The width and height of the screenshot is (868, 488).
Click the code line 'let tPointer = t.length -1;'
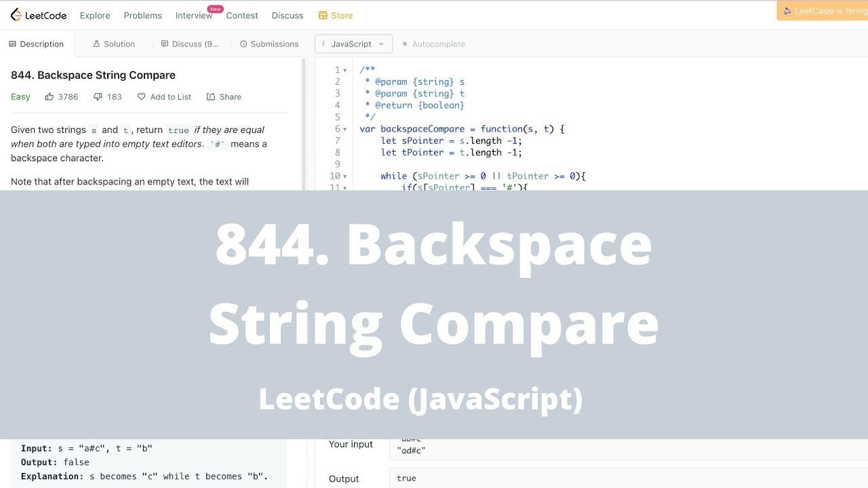(451, 152)
